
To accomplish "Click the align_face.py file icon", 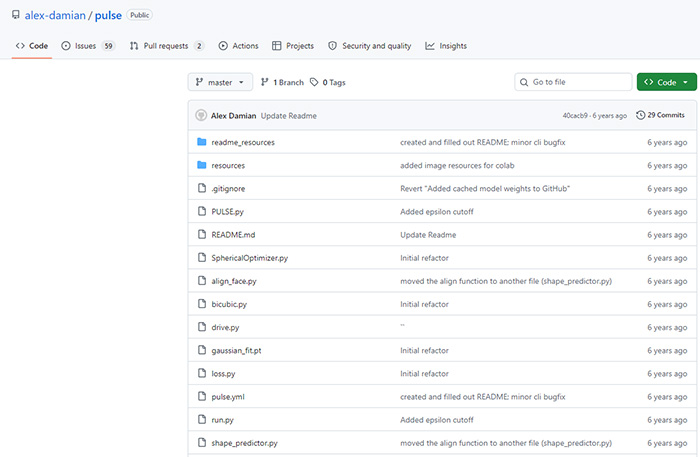I will 202,281.
